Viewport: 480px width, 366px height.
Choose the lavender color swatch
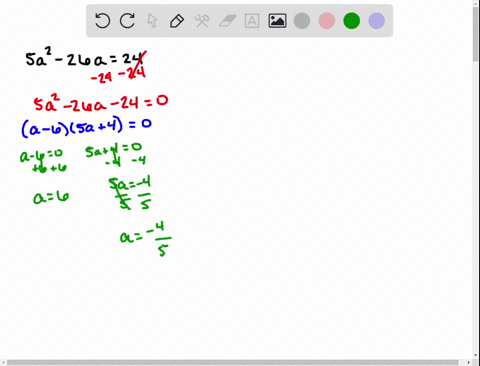tap(377, 21)
